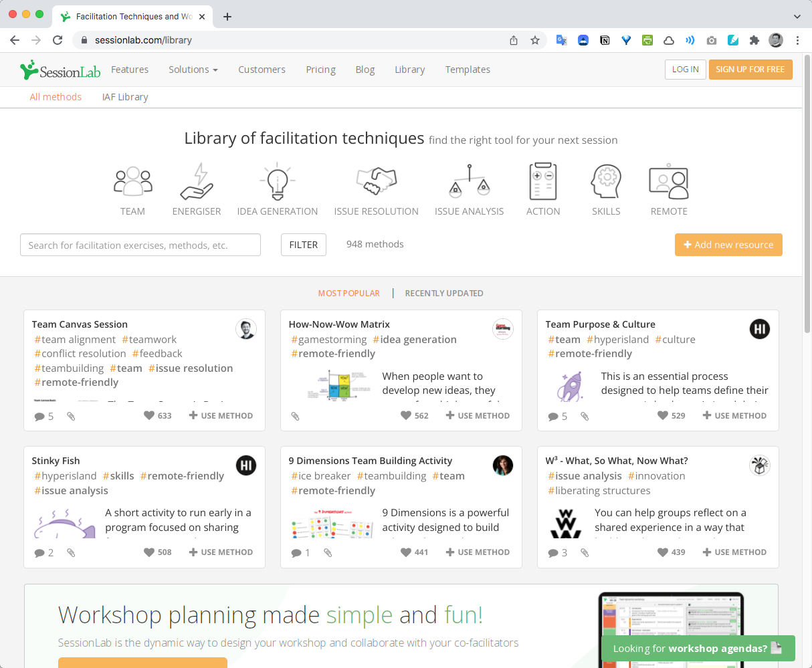
Task: Open comments on Team Purpose & Culture
Action: [558, 416]
